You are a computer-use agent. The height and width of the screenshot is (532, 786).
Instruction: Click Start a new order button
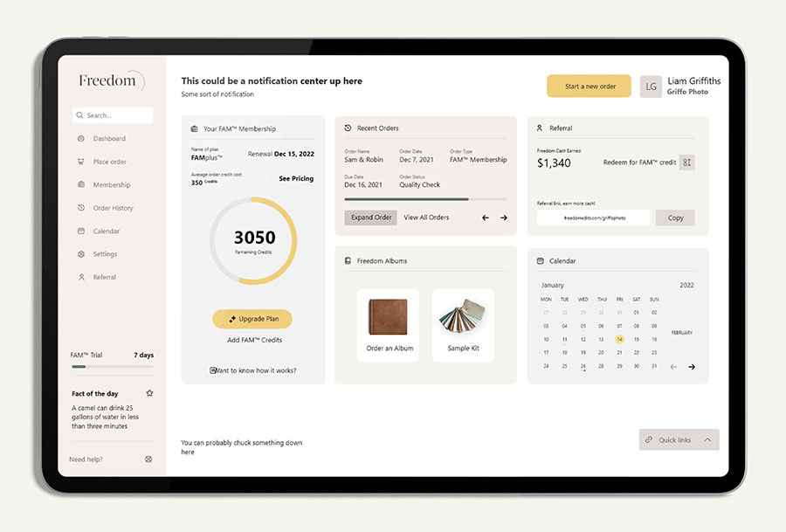[589, 86]
